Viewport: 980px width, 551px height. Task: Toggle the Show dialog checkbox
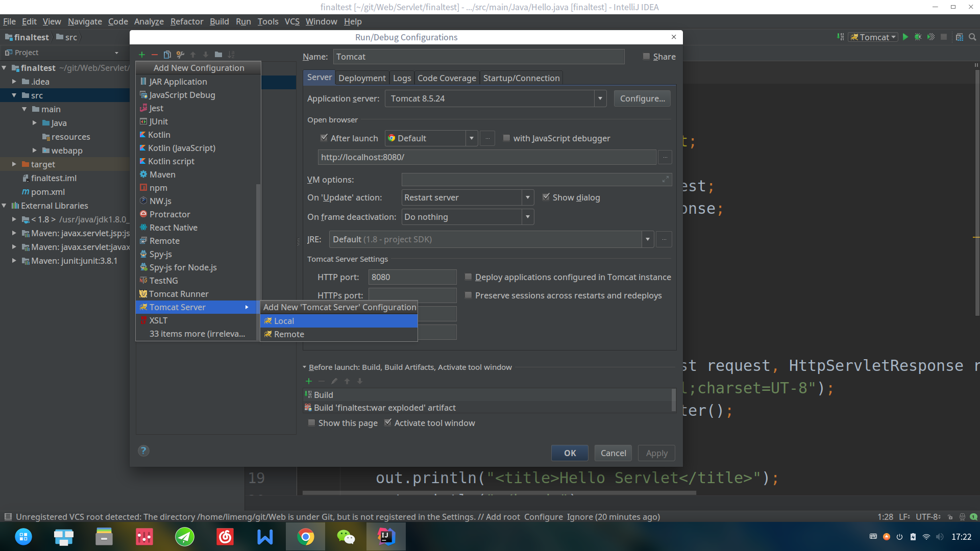pos(546,197)
